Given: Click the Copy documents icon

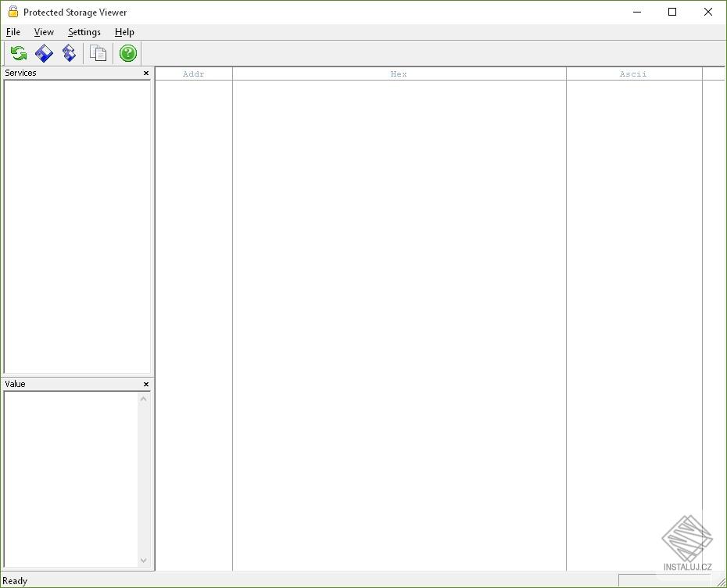Looking at the screenshot, I should pos(98,52).
